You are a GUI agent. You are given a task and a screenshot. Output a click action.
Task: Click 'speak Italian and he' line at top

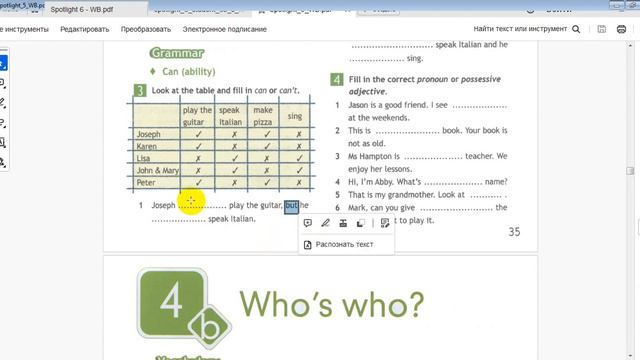(x=471, y=44)
